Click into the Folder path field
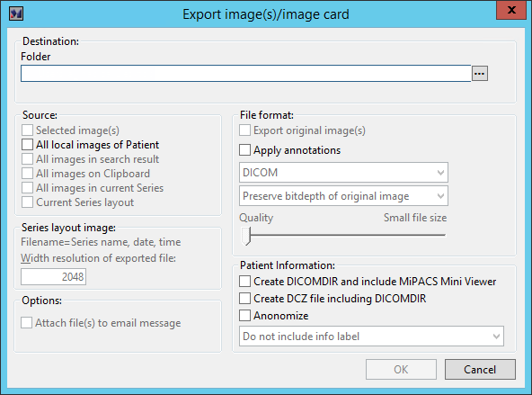Screen dimensions: 532x395 (245, 74)
